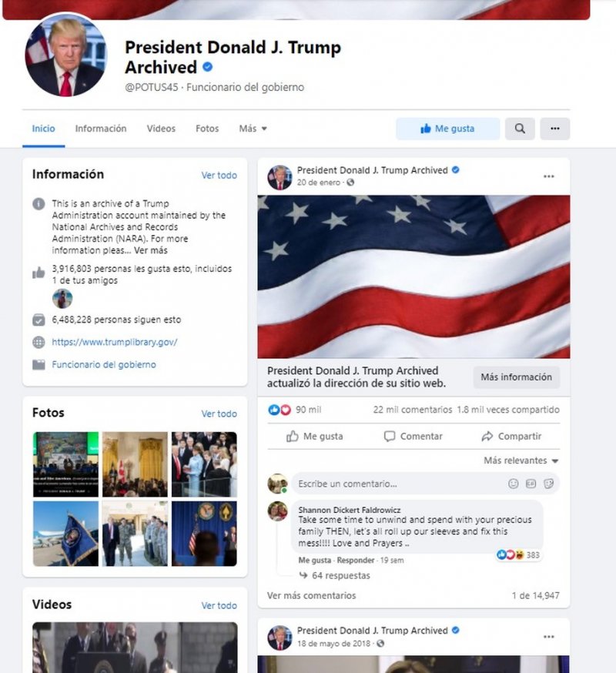Go to the Videos tab
This screenshot has width=616, height=673.
161,129
